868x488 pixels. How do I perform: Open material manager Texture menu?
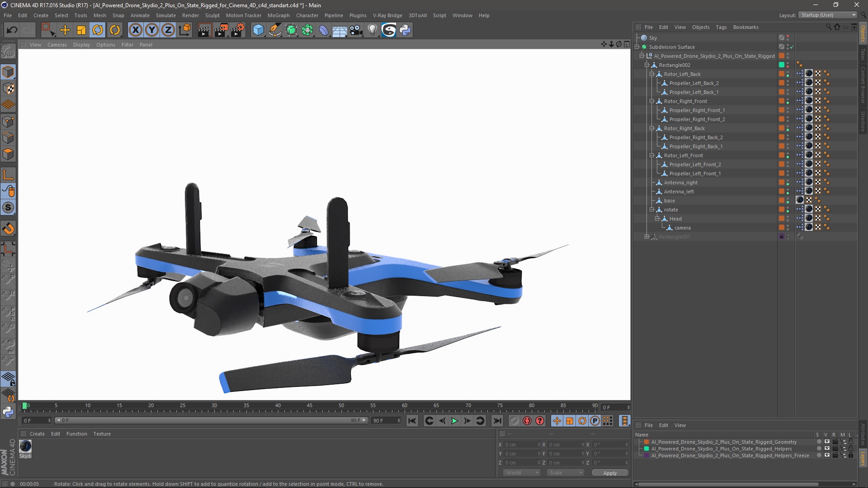pos(102,434)
